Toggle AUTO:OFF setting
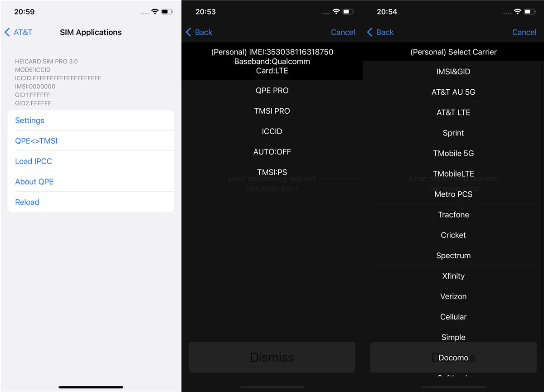 coord(272,152)
